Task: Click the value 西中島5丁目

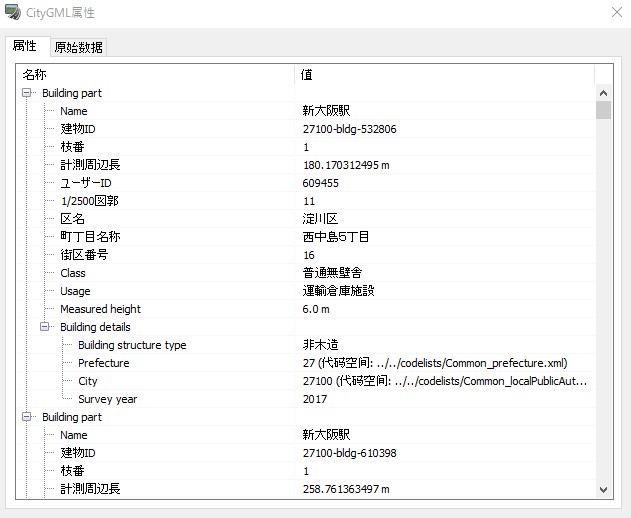Action: [x=336, y=237]
